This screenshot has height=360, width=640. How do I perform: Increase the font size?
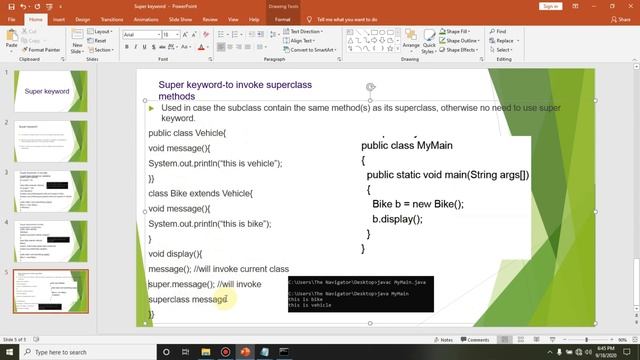pyautogui.click(x=185, y=35)
